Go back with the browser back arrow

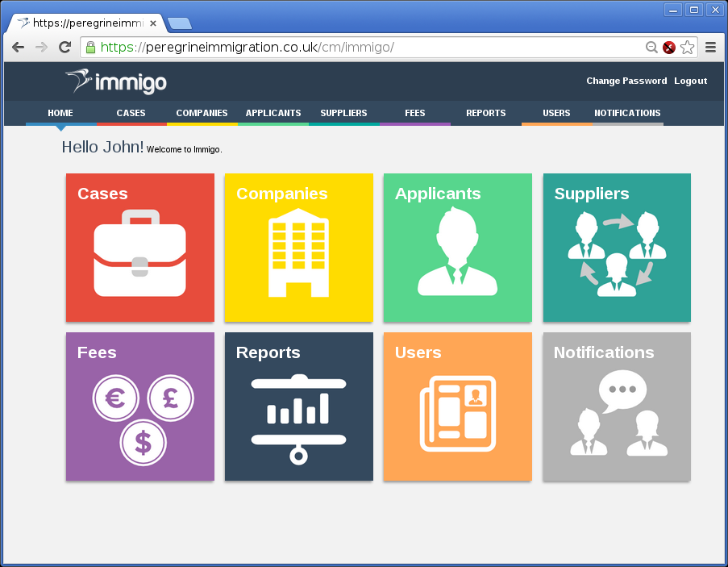pos(18,47)
